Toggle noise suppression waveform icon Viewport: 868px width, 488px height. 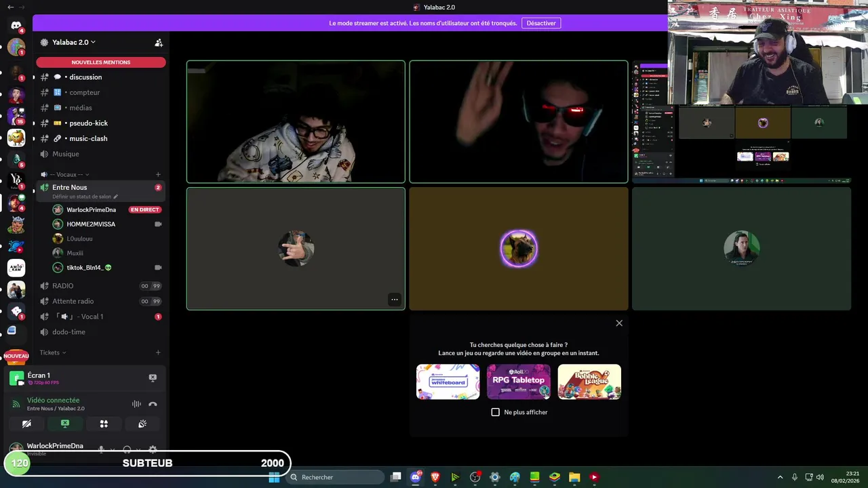click(x=136, y=404)
